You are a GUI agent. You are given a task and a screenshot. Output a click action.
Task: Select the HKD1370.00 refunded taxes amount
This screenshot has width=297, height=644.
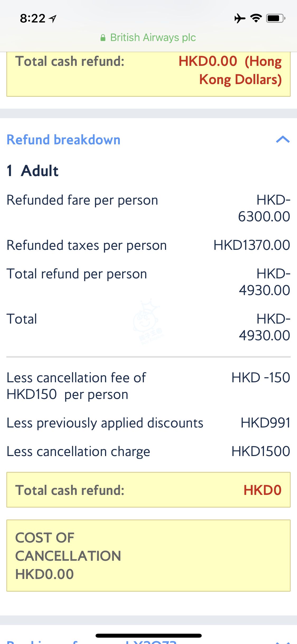252,245
